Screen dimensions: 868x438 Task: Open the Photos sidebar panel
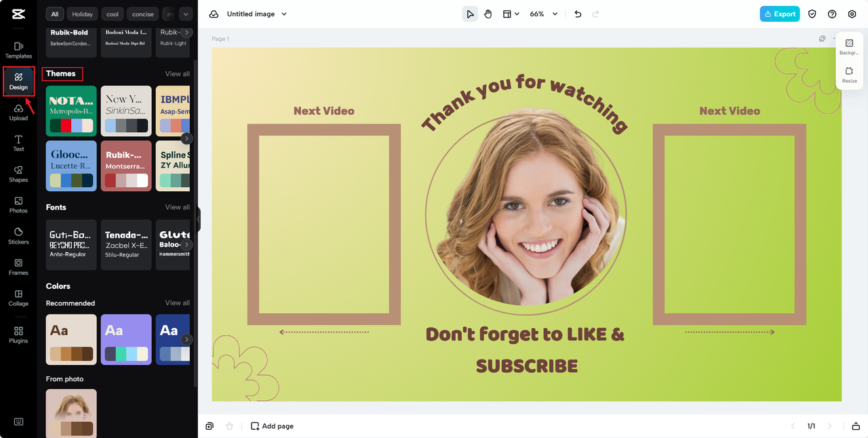(x=18, y=205)
